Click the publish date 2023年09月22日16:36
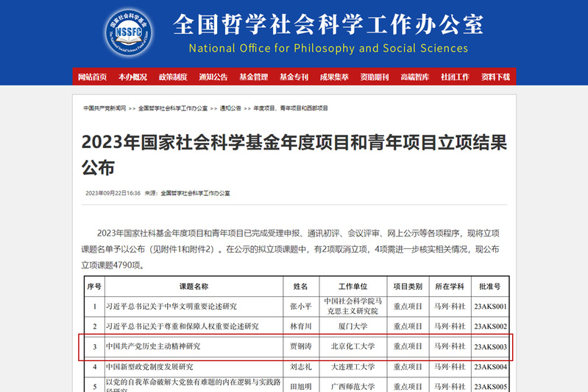The height and width of the screenshot is (392, 588). 113,193
